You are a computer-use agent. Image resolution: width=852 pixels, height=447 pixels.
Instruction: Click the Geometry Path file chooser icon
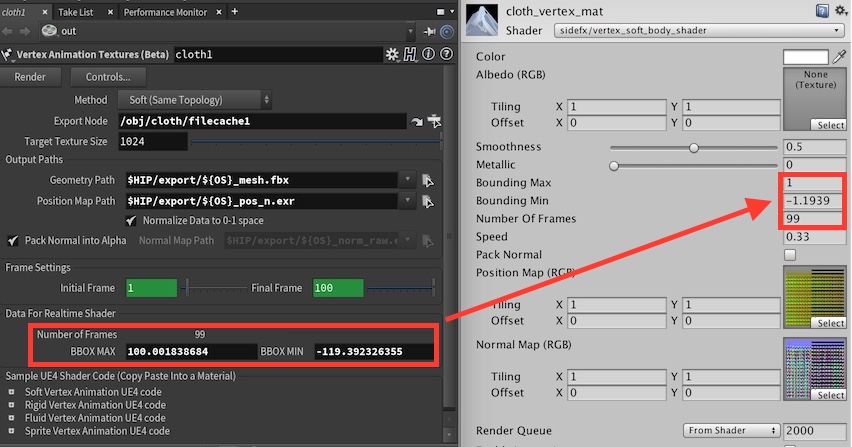[429, 180]
